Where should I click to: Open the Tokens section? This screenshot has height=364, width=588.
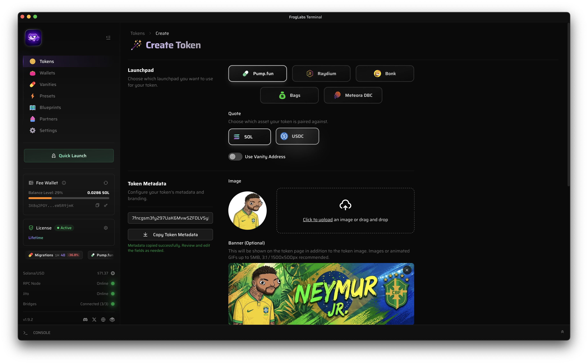(x=69, y=61)
